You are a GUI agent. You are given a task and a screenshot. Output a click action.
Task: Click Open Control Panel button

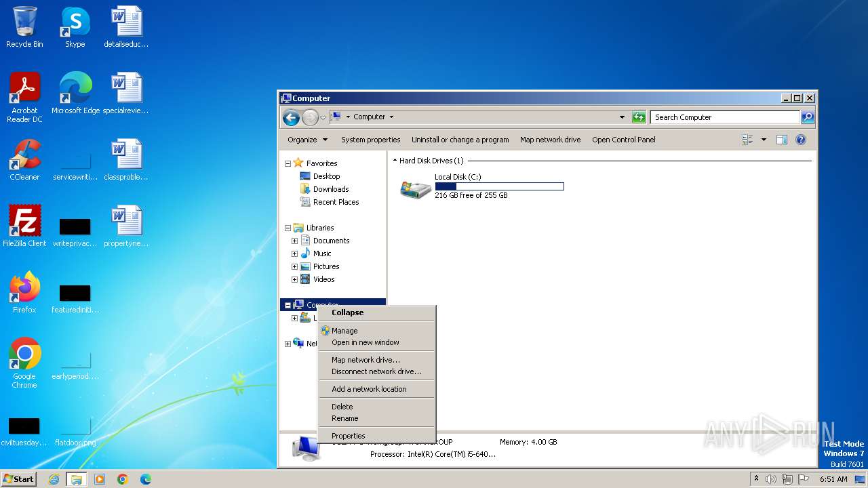pyautogui.click(x=623, y=140)
